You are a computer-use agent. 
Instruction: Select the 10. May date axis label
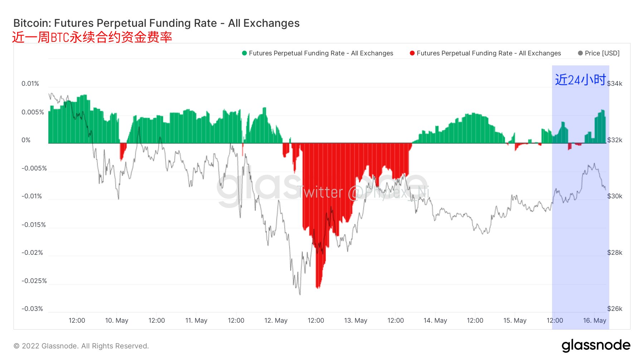click(x=117, y=321)
